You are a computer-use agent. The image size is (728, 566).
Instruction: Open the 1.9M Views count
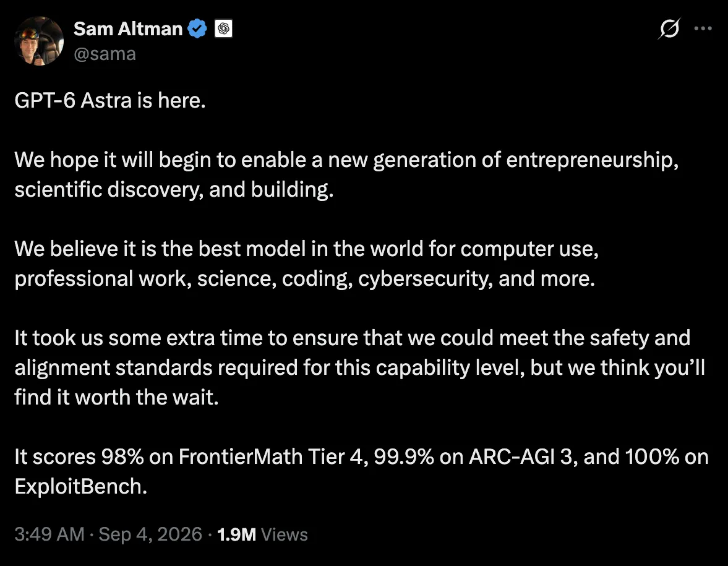tap(262, 534)
